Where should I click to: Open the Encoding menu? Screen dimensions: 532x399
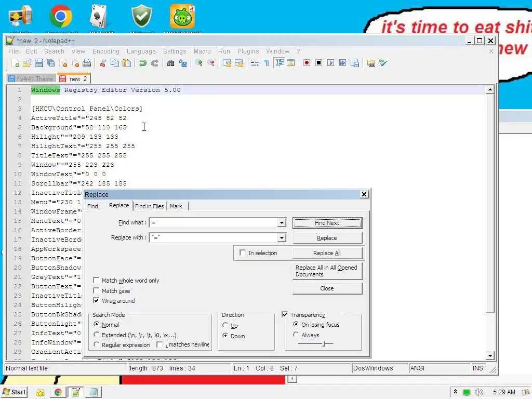[106, 51]
